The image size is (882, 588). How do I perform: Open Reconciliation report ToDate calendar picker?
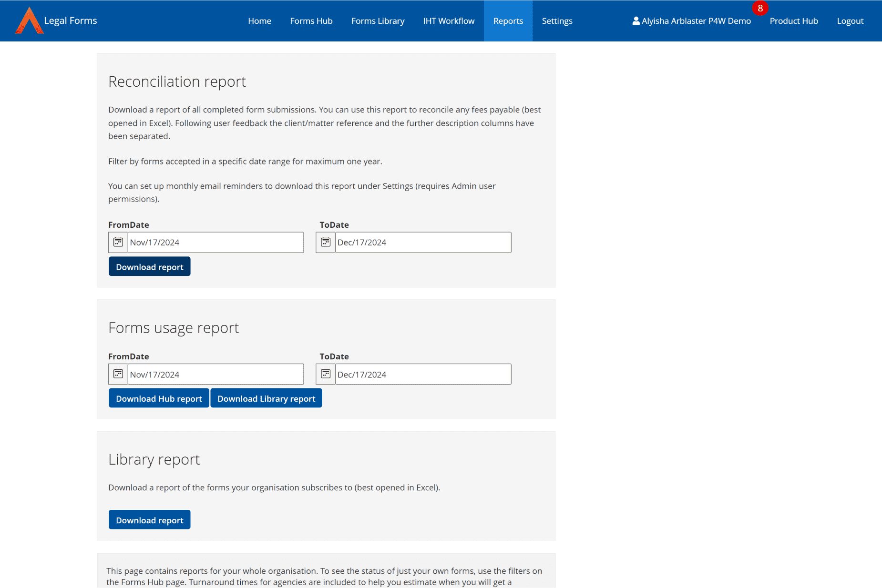point(326,243)
